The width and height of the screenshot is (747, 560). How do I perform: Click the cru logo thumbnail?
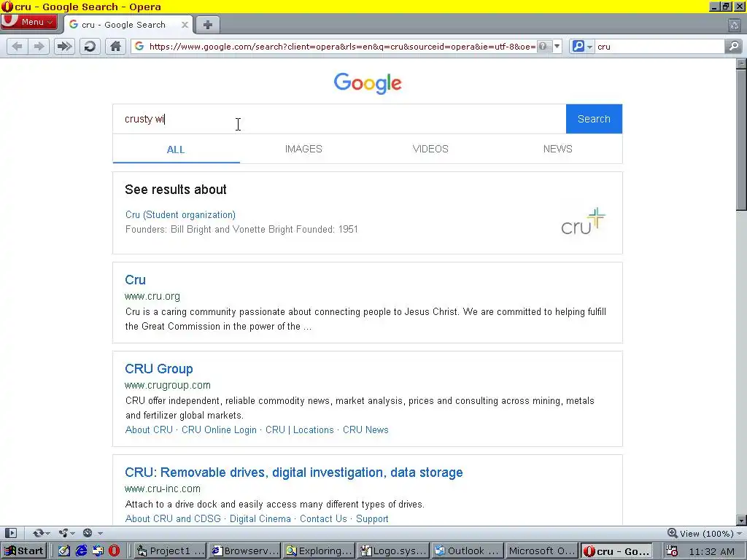583,221
